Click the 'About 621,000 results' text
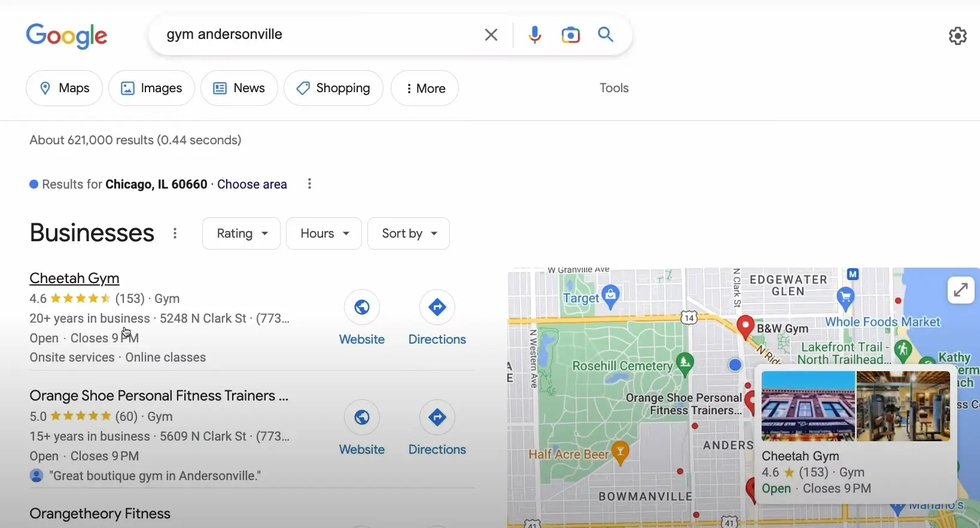Viewport: 980px width, 528px height. point(136,140)
